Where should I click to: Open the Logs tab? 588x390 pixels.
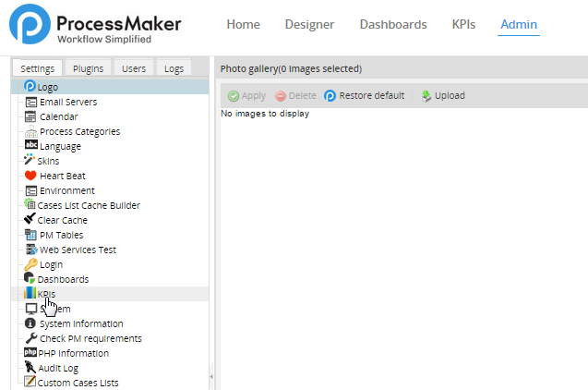(x=174, y=68)
